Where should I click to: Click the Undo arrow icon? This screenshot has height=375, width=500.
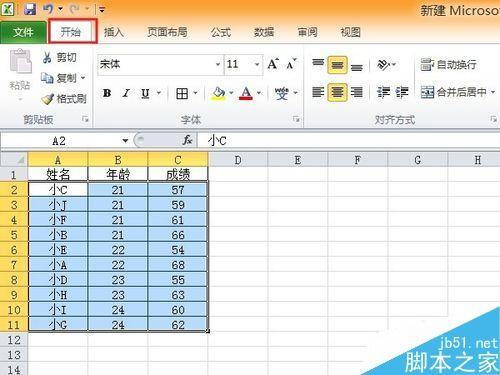point(48,9)
